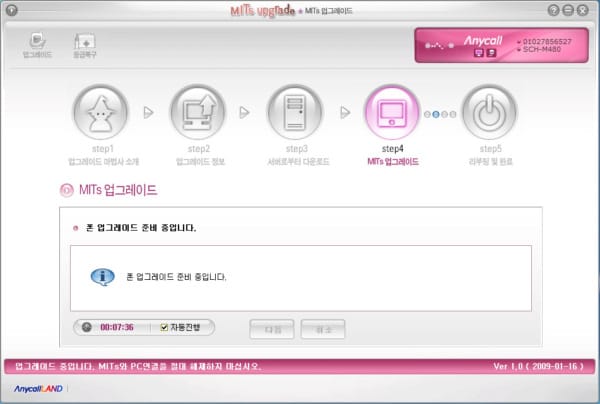Open the emergency recovery toolbar icon
600x404 pixels.
coord(85,45)
